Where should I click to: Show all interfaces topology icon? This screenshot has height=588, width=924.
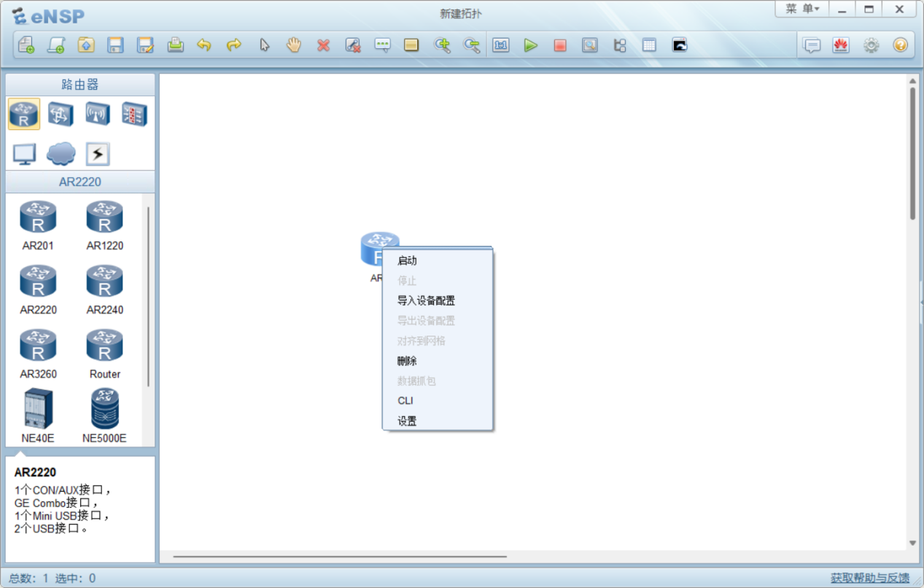(619, 45)
